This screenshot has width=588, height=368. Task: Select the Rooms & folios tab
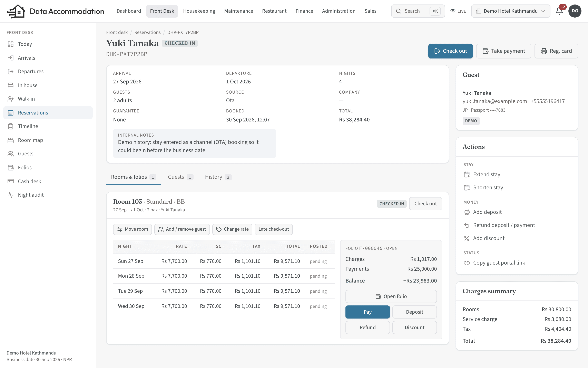coord(133,177)
